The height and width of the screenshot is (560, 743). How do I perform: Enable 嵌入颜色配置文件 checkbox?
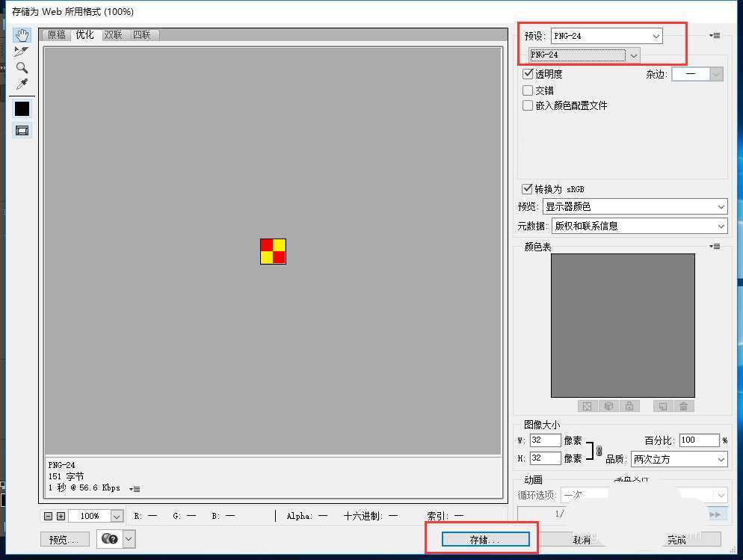528,106
